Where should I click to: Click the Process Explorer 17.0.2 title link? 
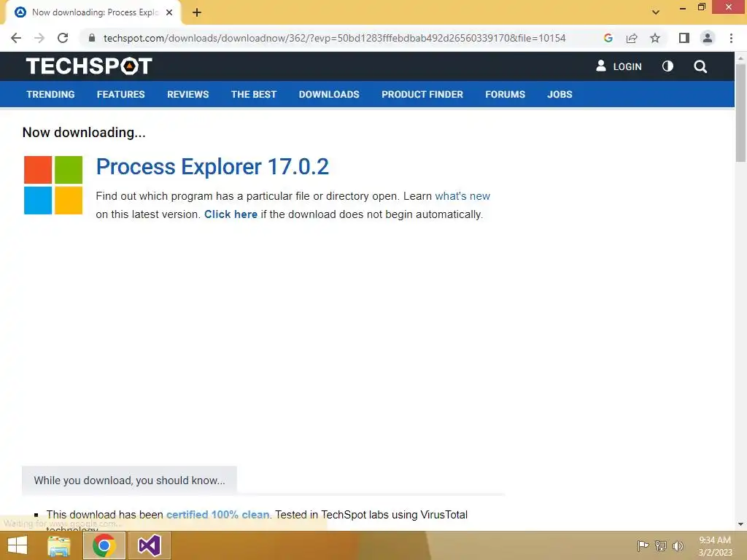pyautogui.click(x=212, y=167)
